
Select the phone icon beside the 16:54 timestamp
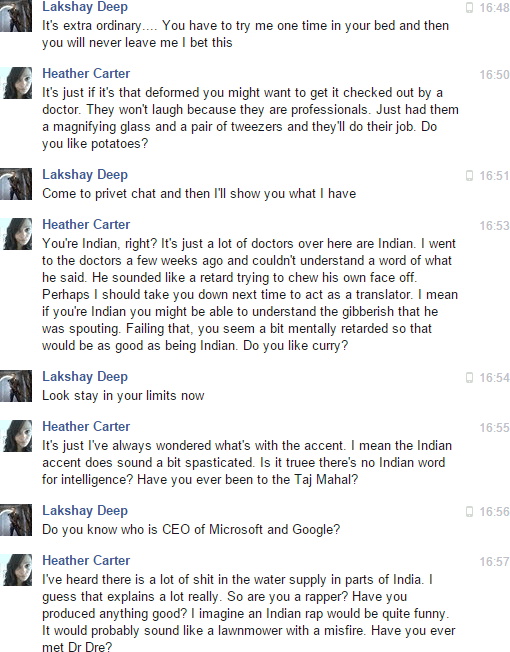[x=469, y=378]
